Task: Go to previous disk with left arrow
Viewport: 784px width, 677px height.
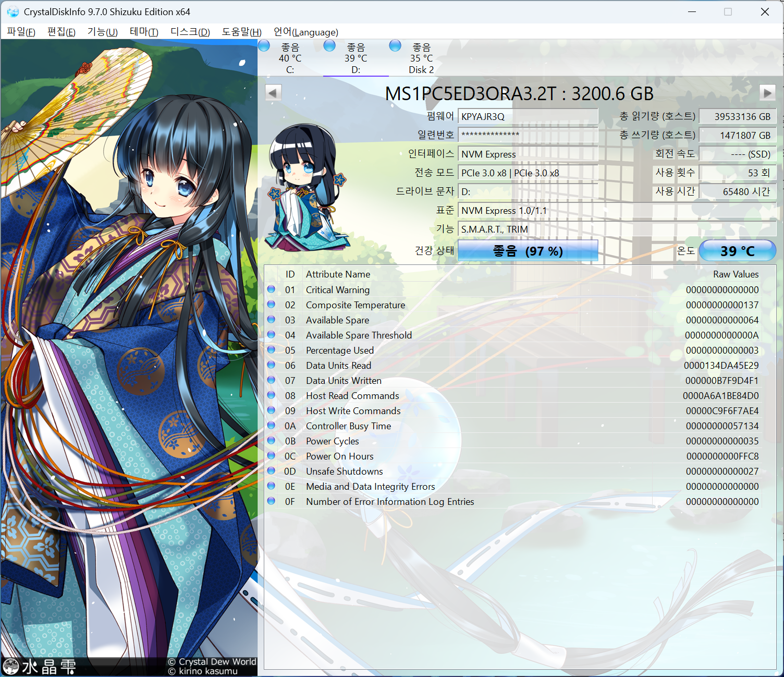Action: point(273,93)
